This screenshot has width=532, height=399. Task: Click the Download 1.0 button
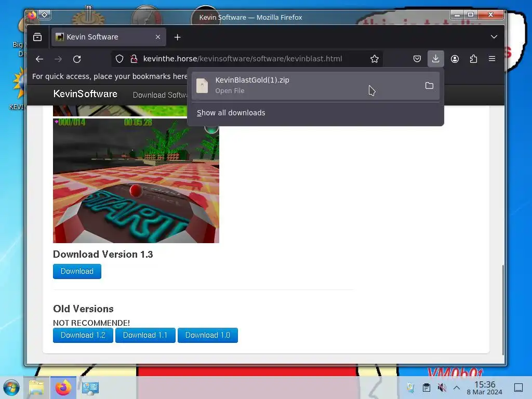pos(208,335)
